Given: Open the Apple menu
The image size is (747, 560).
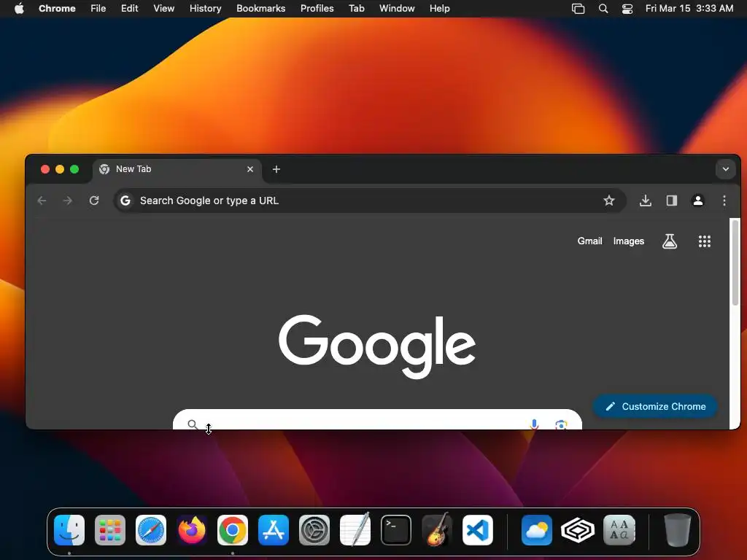Looking at the screenshot, I should tap(19, 8).
